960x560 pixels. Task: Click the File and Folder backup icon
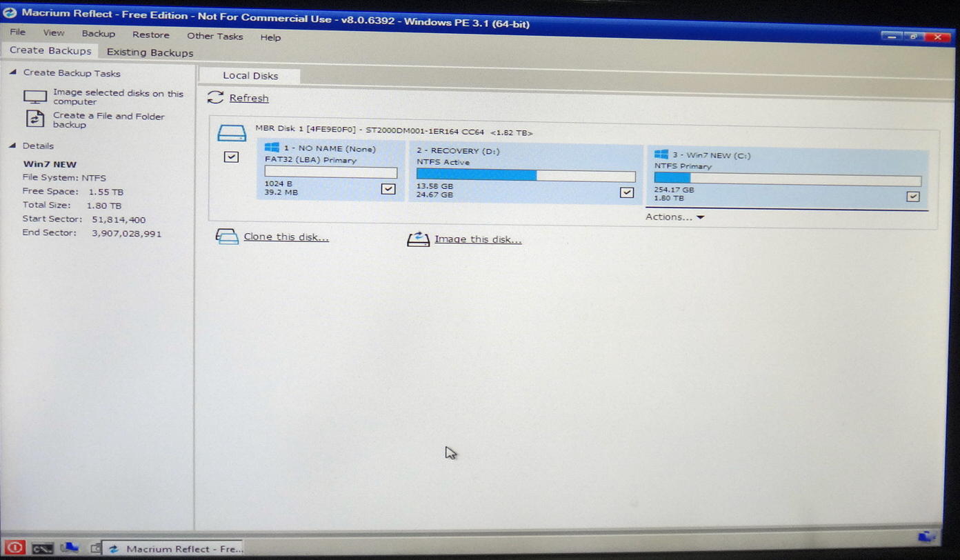35,119
